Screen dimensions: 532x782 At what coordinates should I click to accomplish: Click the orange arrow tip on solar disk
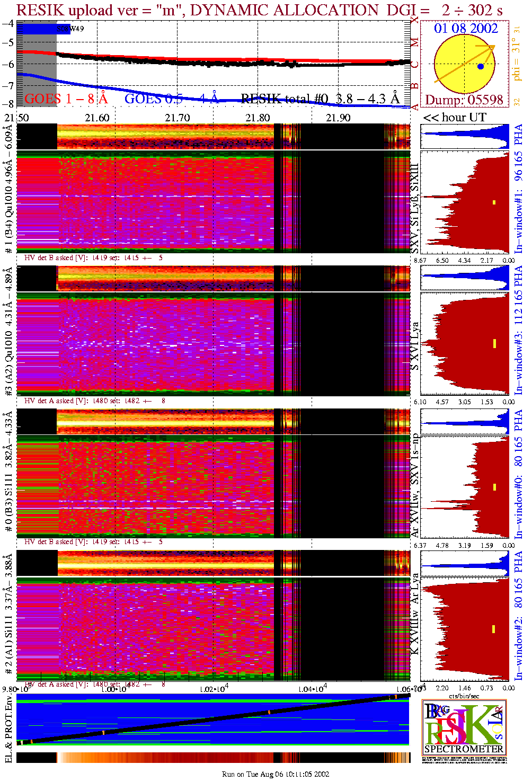(x=493, y=47)
